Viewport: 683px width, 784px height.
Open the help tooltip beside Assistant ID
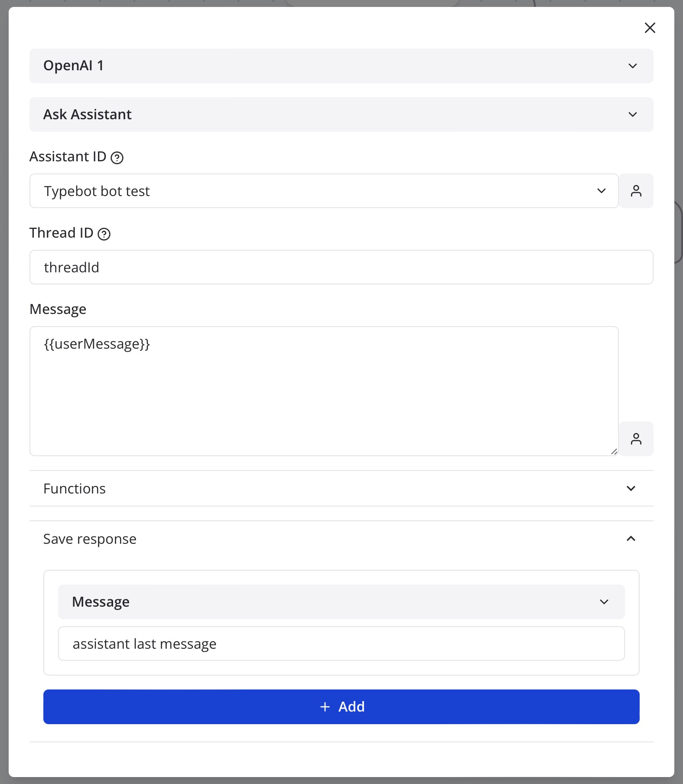click(117, 157)
